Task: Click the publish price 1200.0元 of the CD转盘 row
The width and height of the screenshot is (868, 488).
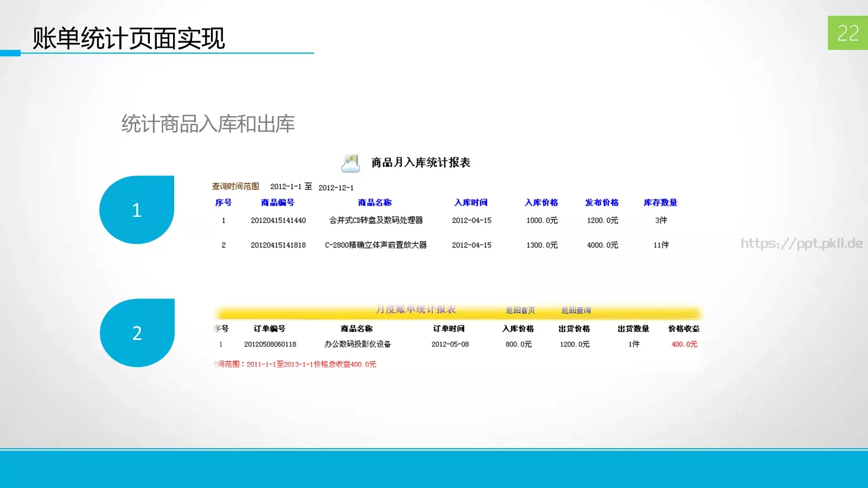Action: (603, 221)
